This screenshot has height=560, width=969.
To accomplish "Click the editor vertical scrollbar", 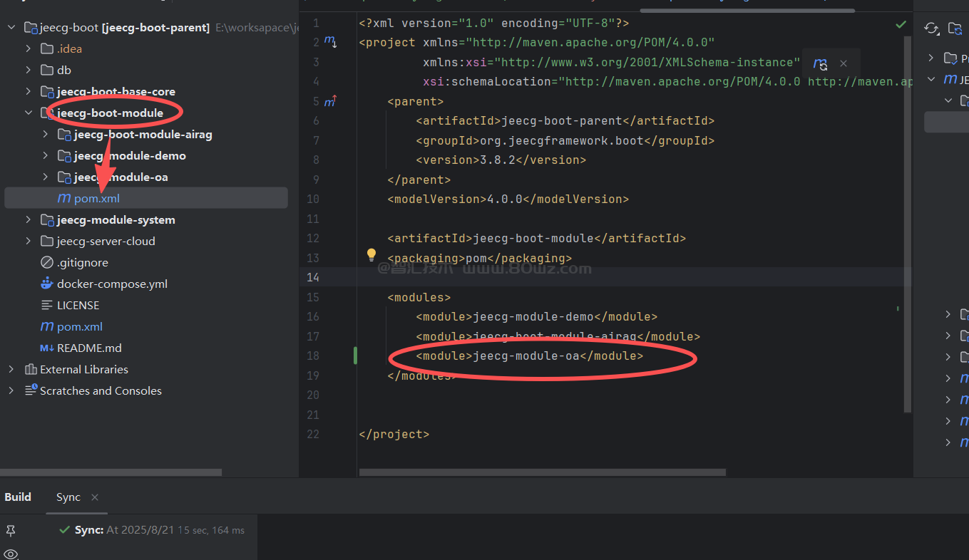I will [908, 224].
